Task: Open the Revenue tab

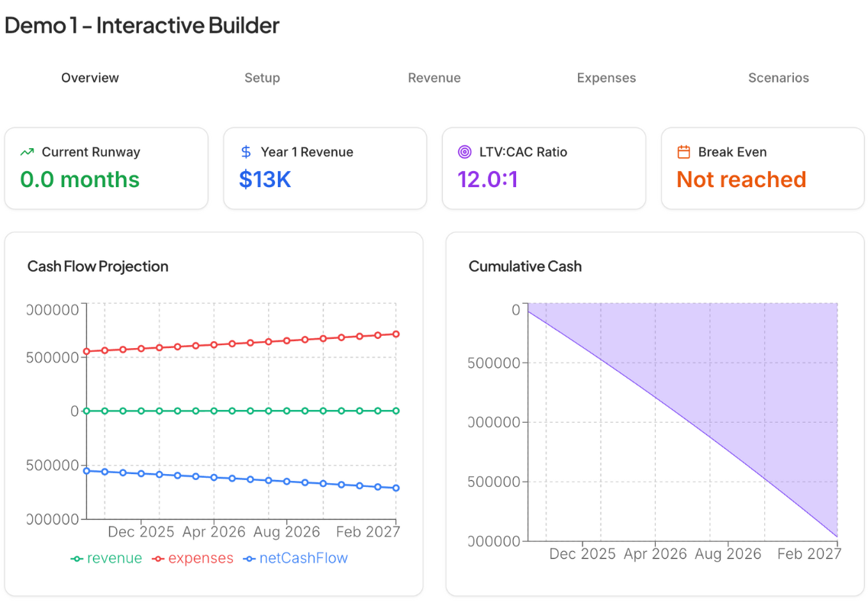Action: [x=434, y=77]
